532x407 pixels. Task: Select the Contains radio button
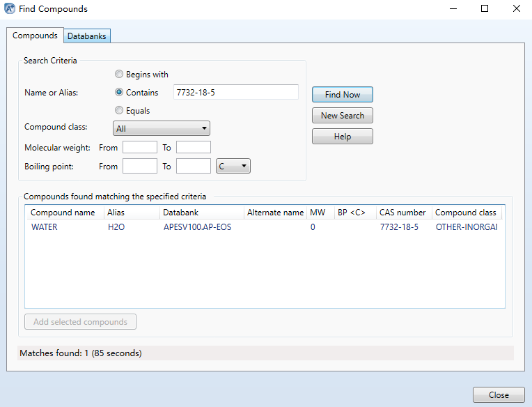coord(119,92)
